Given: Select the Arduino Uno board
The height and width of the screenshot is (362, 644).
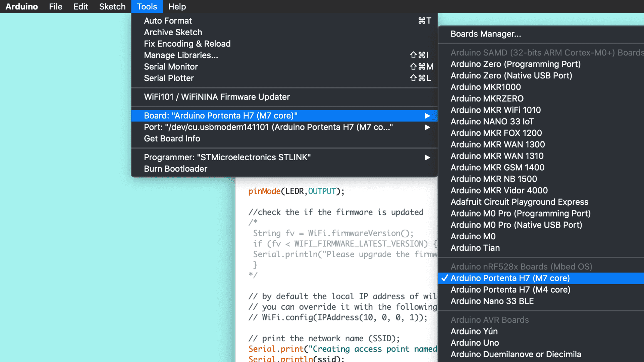Looking at the screenshot, I should tap(474, 343).
